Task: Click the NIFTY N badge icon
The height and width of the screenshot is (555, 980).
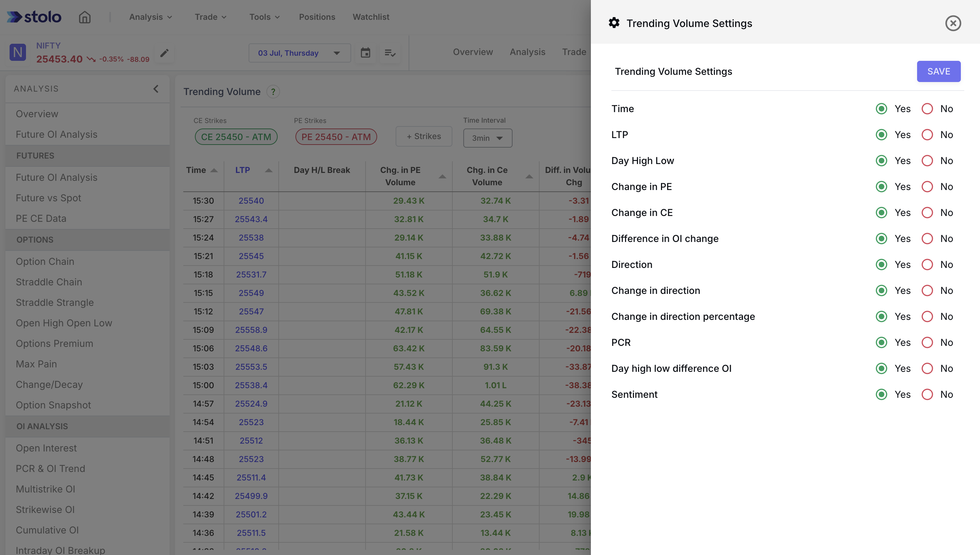Action: 17,52
